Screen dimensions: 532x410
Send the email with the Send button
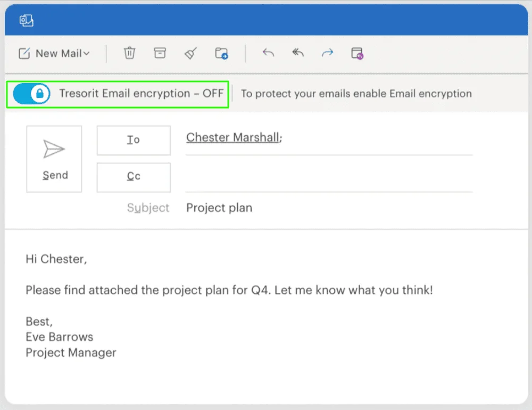point(54,159)
